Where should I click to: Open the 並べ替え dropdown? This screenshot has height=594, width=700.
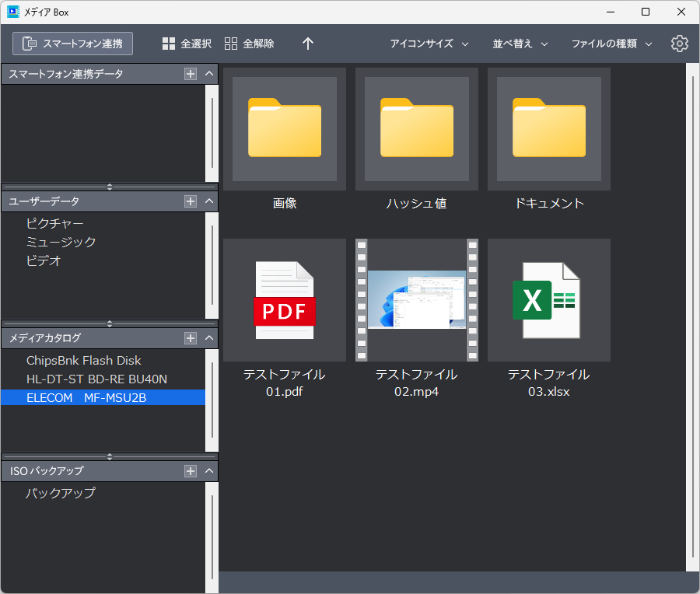tap(520, 44)
